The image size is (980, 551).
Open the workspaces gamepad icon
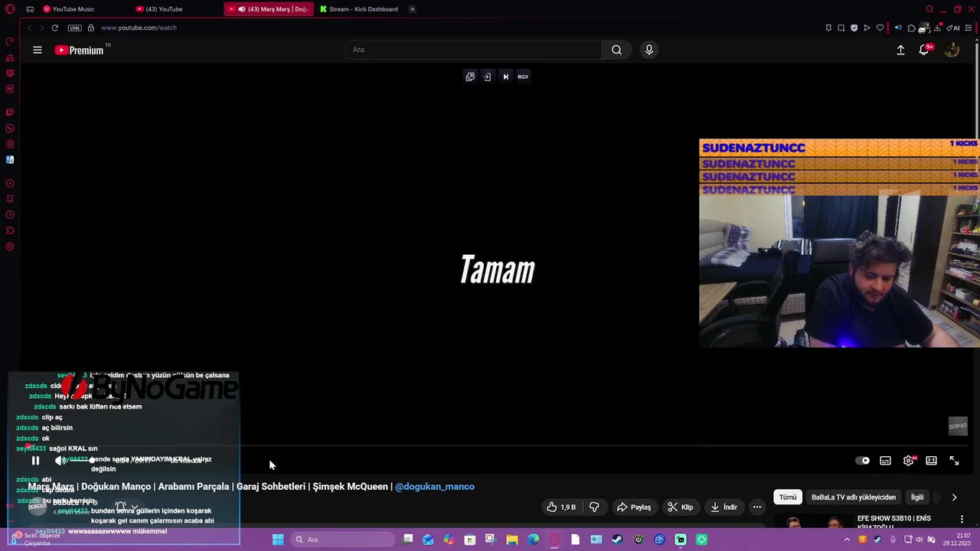click(30, 9)
